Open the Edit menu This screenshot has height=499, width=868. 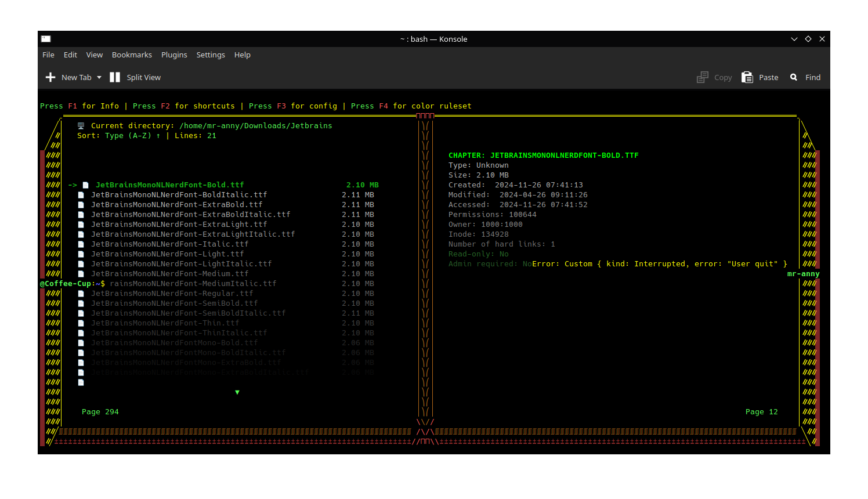(70, 55)
